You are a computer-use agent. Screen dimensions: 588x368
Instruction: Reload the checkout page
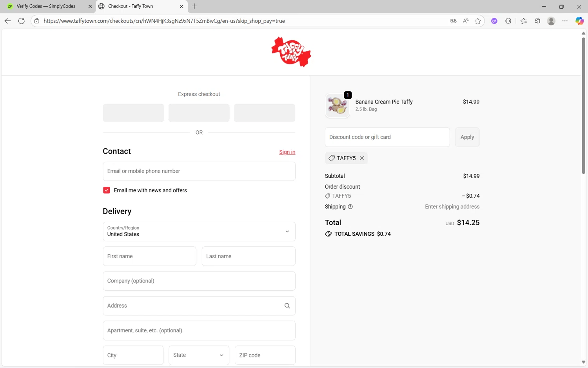[22, 21]
